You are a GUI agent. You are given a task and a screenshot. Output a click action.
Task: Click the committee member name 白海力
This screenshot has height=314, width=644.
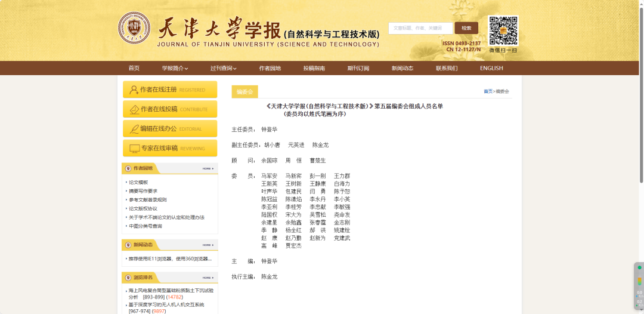(x=342, y=184)
